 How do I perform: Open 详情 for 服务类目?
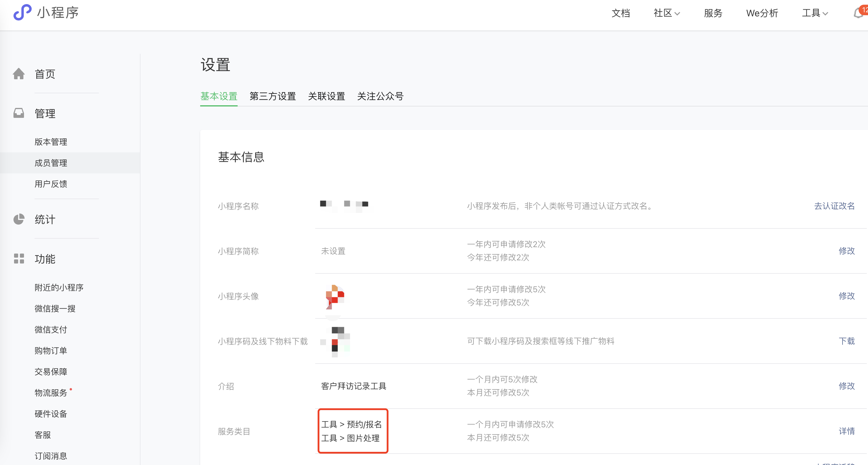[846, 431]
